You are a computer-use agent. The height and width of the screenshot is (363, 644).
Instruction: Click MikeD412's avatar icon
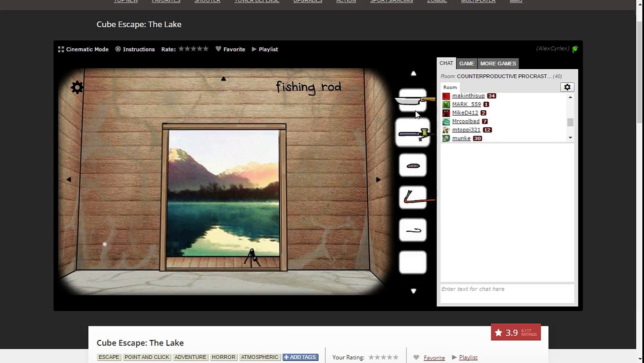coord(446,113)
